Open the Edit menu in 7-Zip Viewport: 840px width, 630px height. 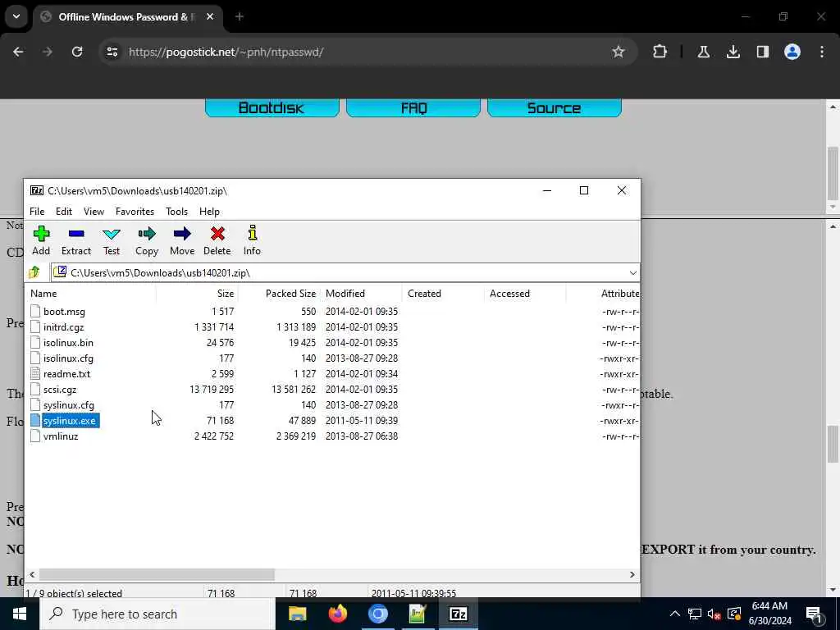[64, 212]
